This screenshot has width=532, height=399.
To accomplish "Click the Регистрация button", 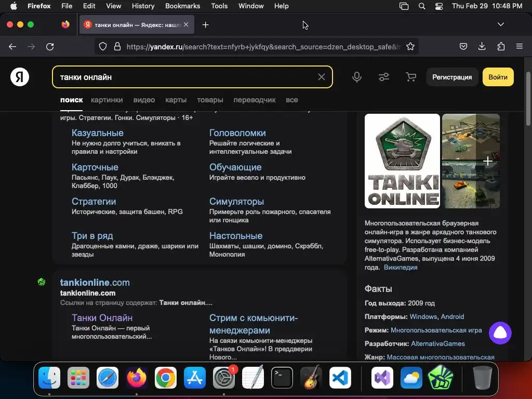I will point(452,77).
